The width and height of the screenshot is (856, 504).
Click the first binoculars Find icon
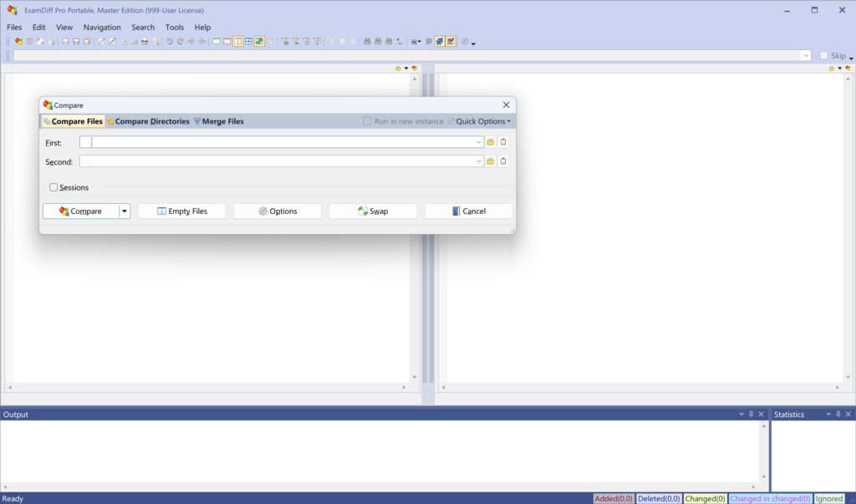click(368, 42)
